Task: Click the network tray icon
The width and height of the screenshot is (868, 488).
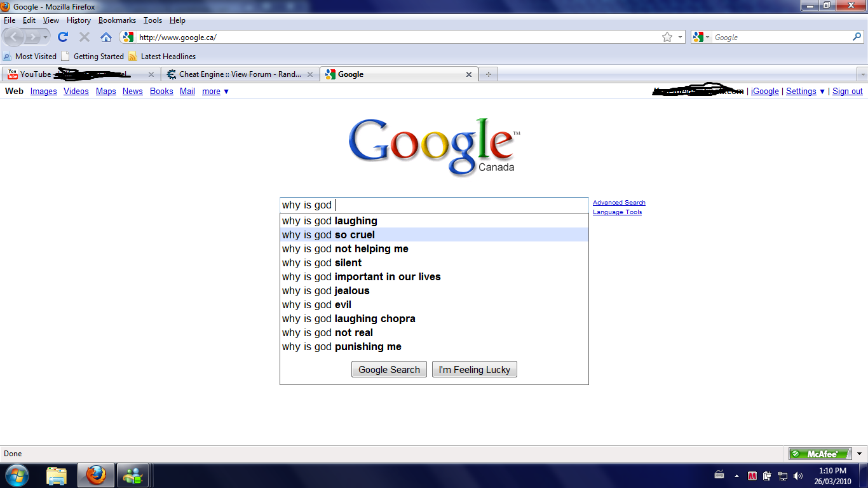Action: pyautogui.click(x=783, y=475)
